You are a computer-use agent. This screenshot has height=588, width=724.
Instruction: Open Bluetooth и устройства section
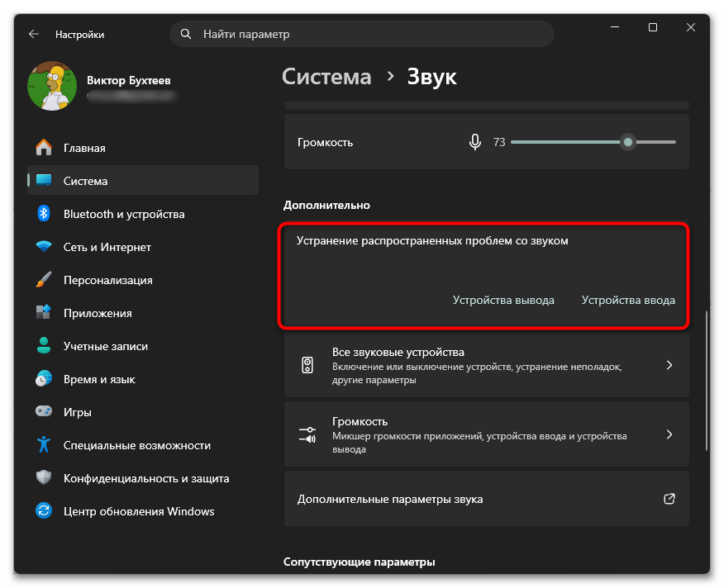tap(143, 214)
